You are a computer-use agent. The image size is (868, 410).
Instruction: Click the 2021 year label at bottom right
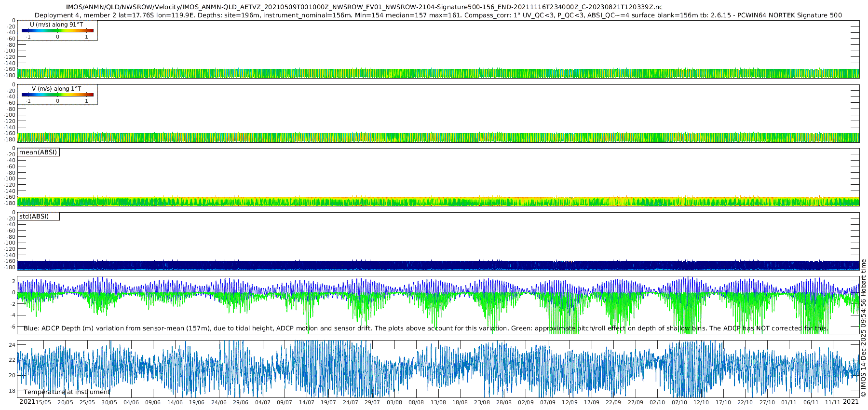[851, 402]
